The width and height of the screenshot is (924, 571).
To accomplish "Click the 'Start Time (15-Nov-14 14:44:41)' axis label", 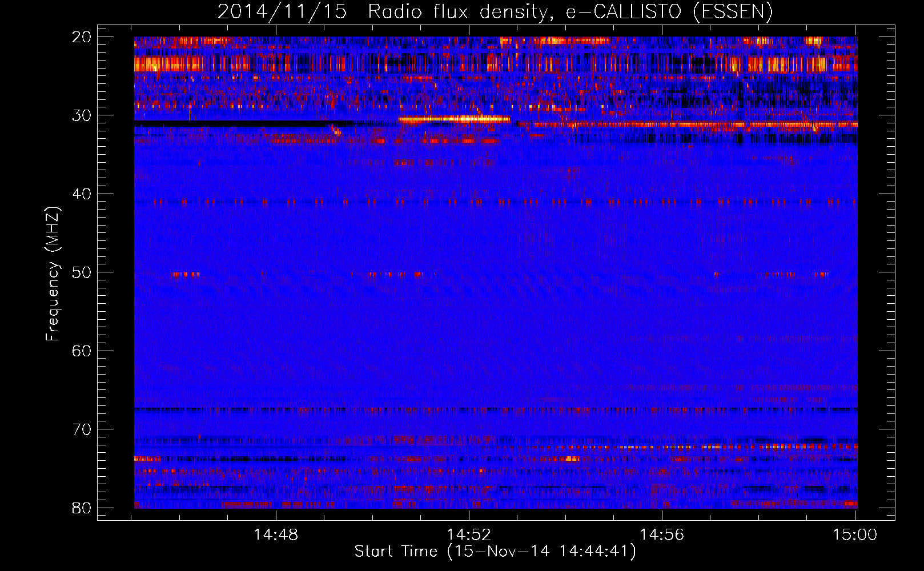I will pyautogui.click(x=495, y=552).
